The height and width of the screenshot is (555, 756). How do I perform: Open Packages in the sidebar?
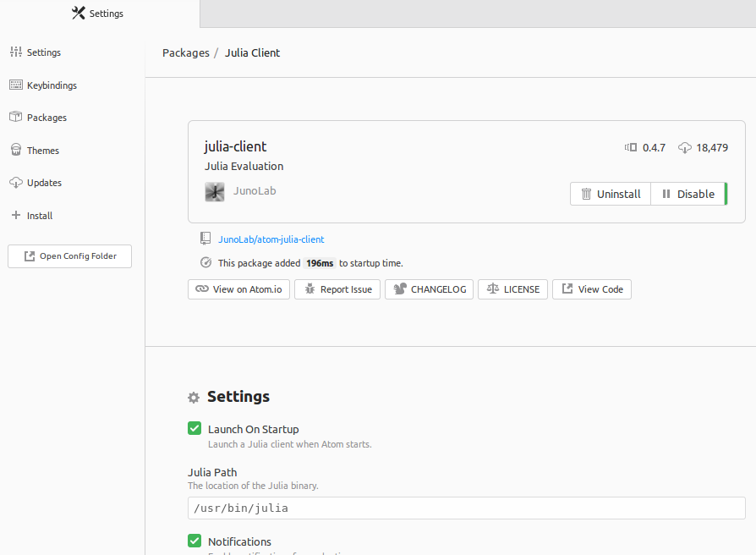[38, 117]
